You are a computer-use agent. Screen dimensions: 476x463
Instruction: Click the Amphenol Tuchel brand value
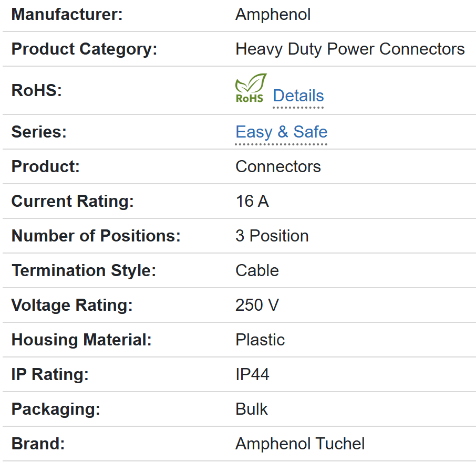(x=300, y=444)
